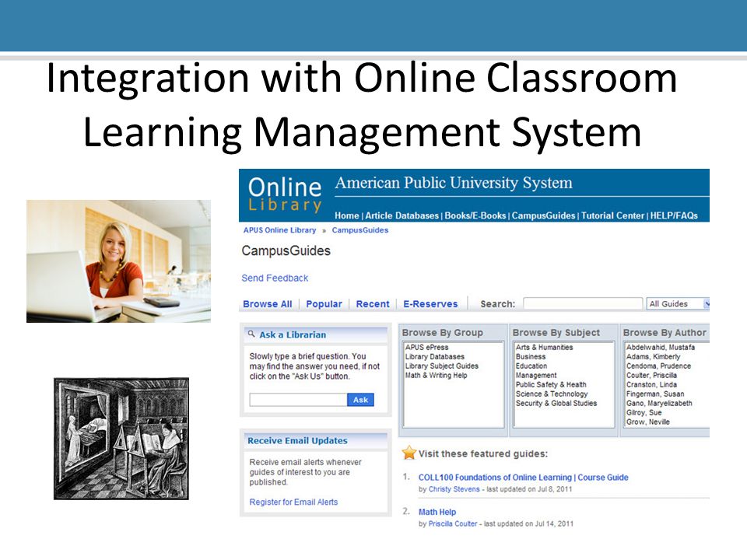Select Science & Technology subject
The image size is (747, 560).
552,394
